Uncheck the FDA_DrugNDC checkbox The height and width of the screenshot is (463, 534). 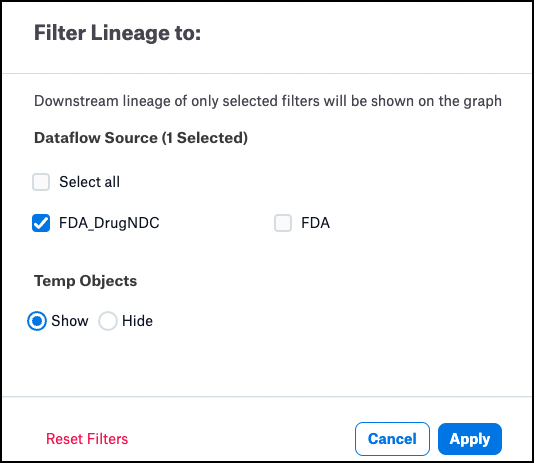tap(41, 223)
